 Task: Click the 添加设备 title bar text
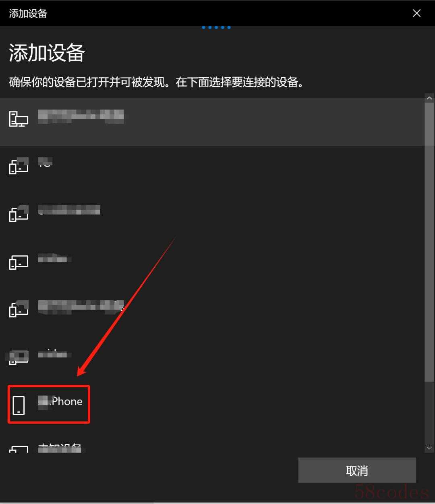[x=28, y=13]
